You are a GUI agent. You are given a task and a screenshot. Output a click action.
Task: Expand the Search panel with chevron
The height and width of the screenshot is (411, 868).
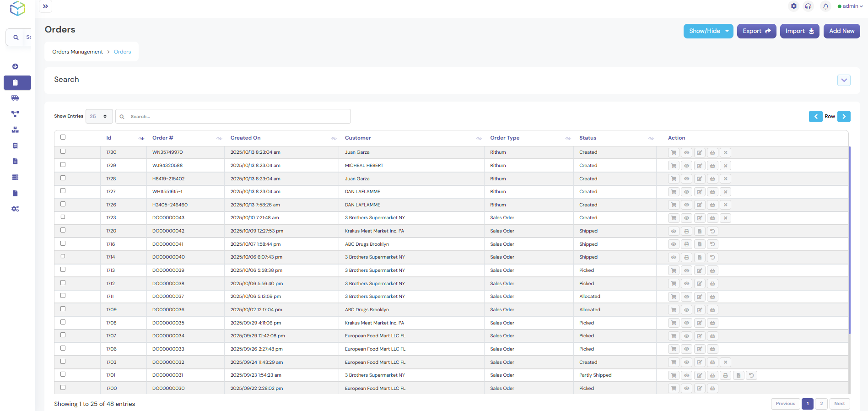[844, 80]
